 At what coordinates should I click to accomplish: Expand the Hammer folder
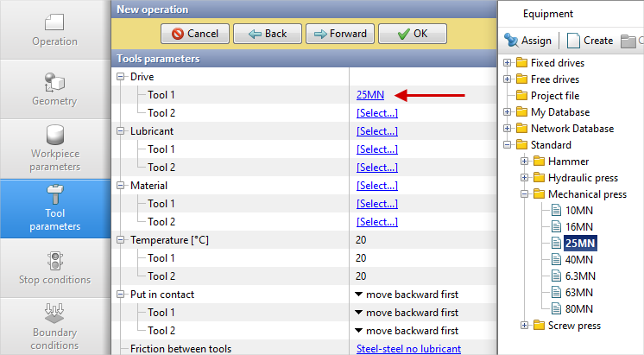525,162
